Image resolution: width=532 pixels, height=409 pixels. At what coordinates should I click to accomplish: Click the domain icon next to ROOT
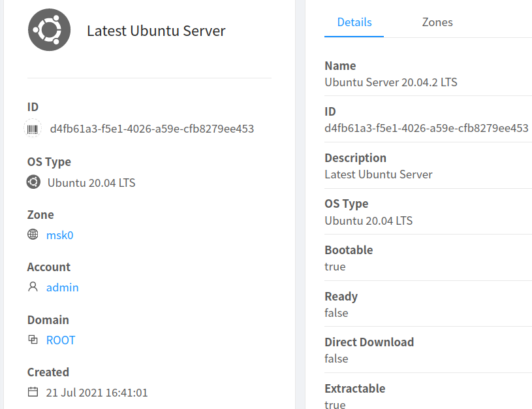(32, 340)
